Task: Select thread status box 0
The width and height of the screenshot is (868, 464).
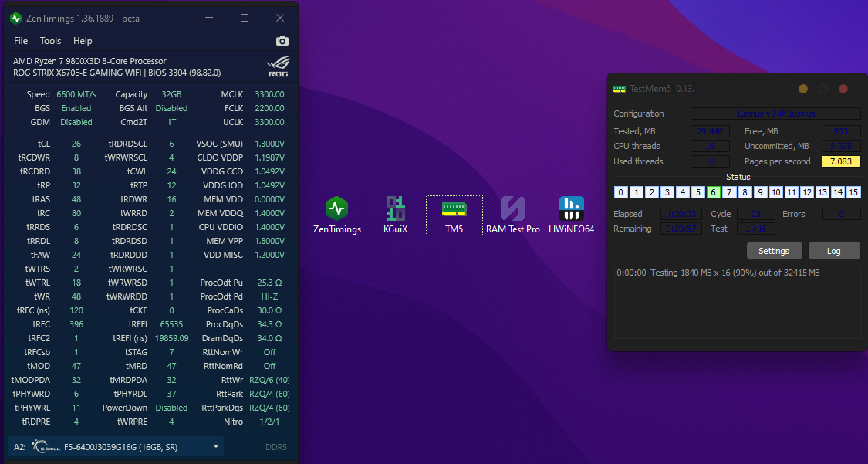Action: tap(621, 192)
